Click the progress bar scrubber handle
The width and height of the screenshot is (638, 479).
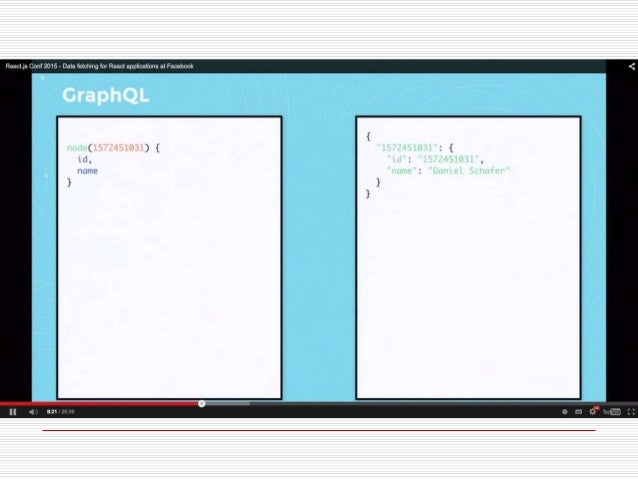[x=201, y=404]
